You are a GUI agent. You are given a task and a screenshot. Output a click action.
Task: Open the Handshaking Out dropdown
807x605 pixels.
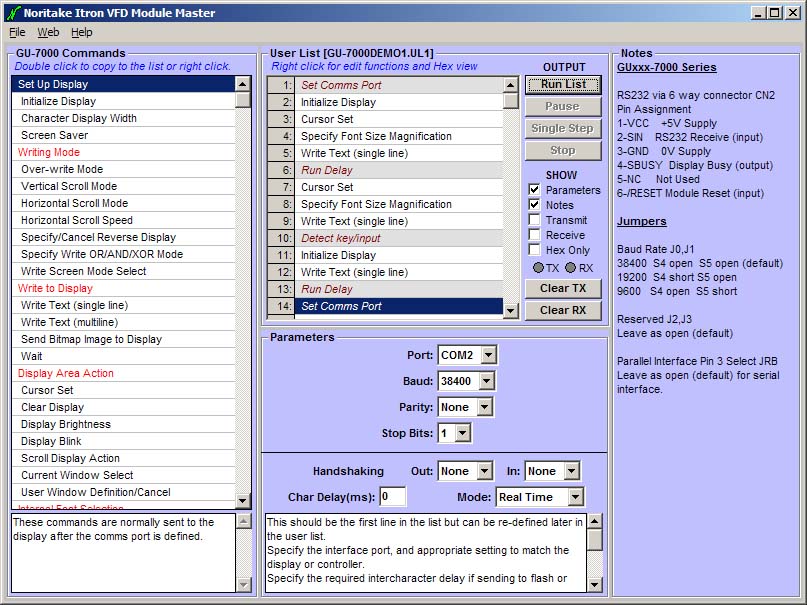[x=484, y=471]
